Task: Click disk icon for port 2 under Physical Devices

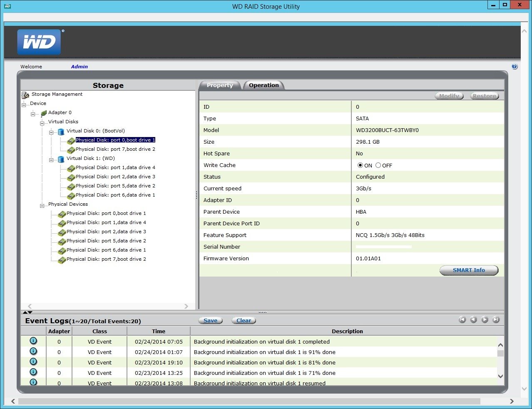Action: coord(62,232)
